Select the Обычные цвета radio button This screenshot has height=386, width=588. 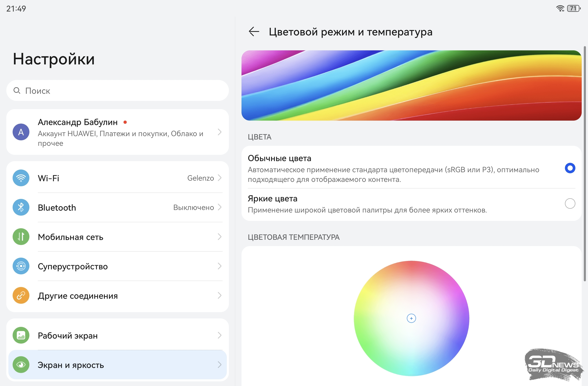tap(570, 168)
